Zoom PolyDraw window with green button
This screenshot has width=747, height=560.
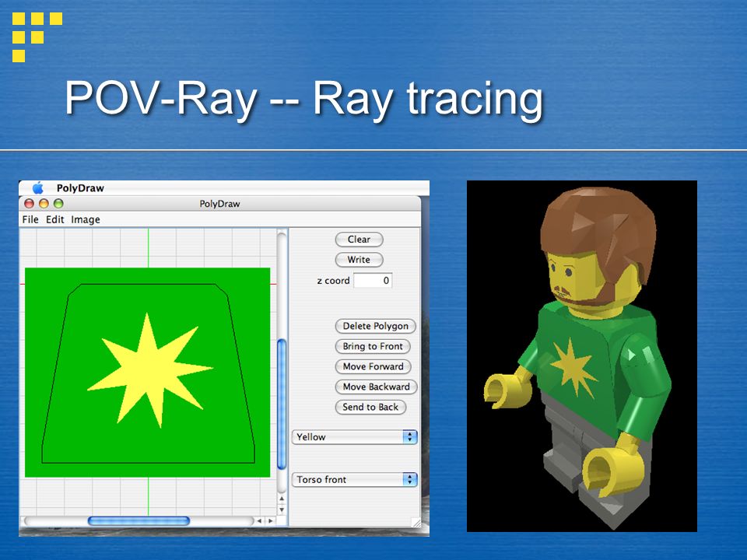(58, 204)
